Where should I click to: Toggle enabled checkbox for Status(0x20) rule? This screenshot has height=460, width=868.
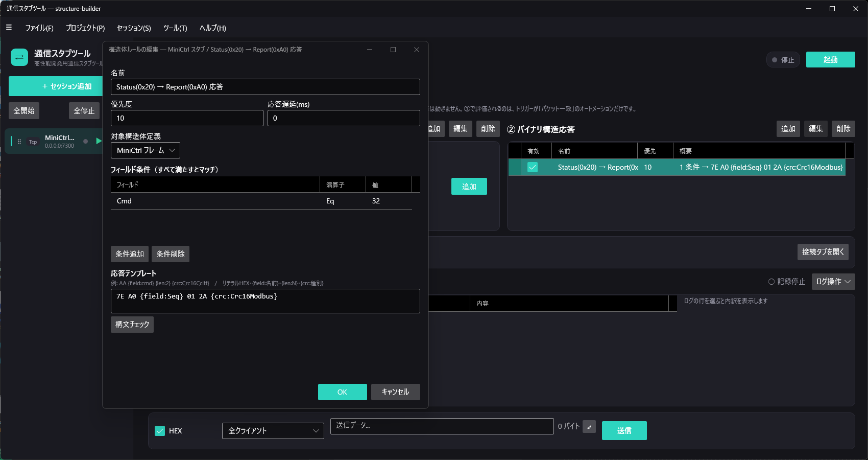click(x=533, y=167)
